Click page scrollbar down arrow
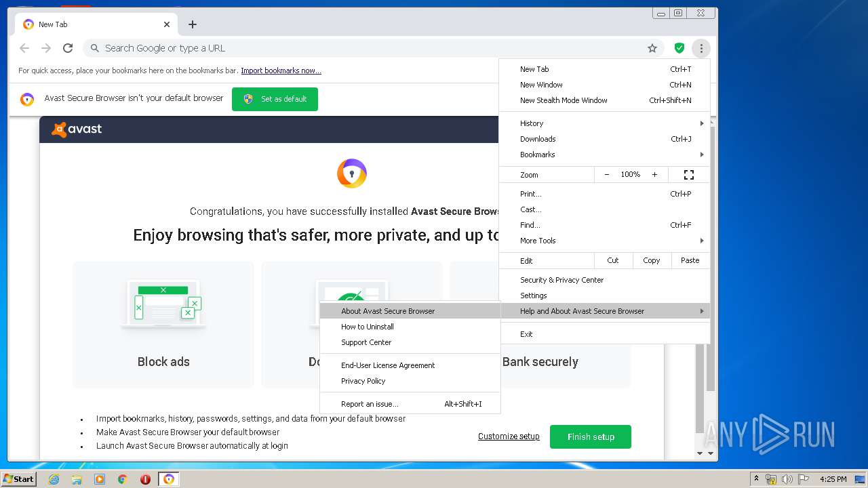Viewport: 868px width, 488px height. point(710,453)
